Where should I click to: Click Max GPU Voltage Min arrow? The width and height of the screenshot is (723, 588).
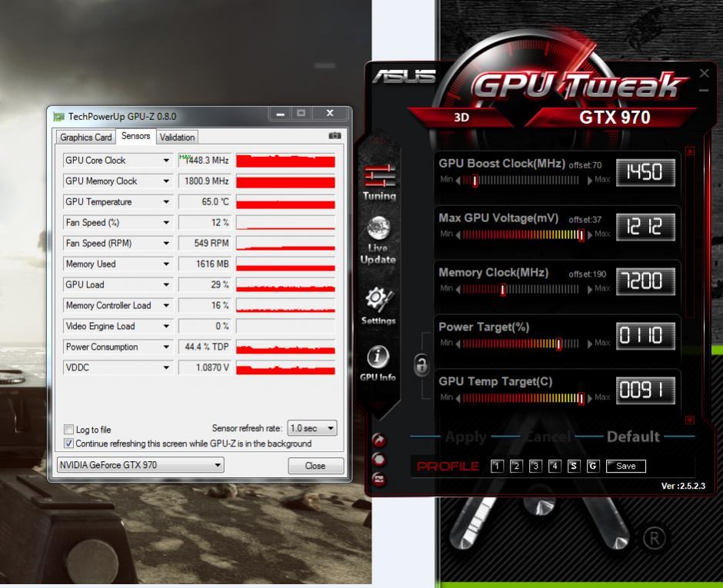458,235
